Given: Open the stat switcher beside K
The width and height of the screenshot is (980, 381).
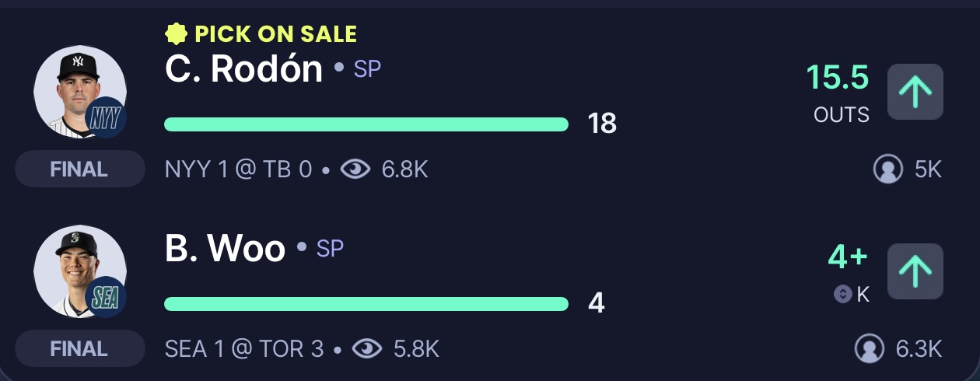Looking at the screenshot, I should click(842, 294).
